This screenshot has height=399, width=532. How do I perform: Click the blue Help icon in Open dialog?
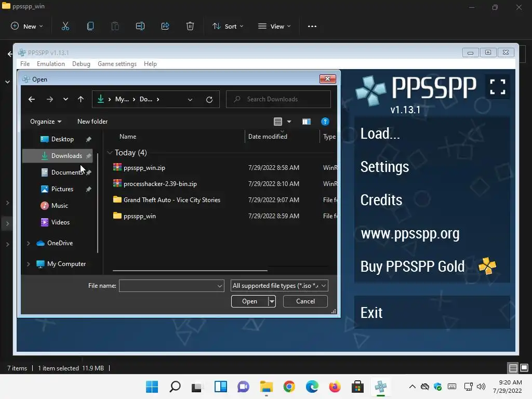tap(325, 122)
